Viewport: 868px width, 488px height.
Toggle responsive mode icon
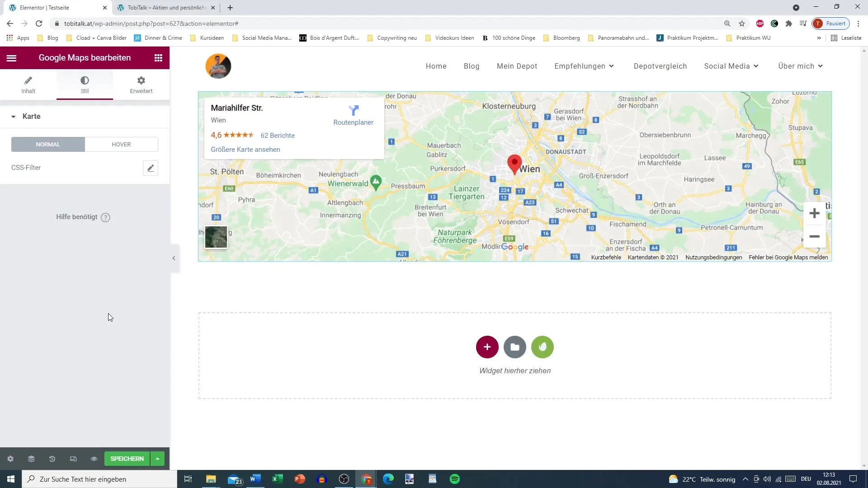73,459
